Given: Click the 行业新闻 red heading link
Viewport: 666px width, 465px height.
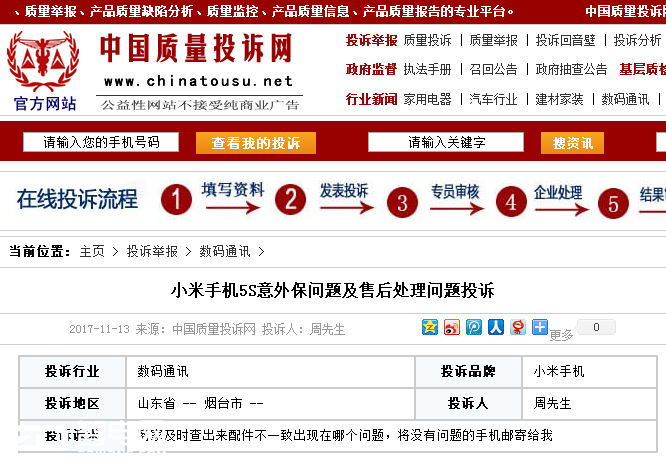Looking at the screenshot, I should [371, 99].
